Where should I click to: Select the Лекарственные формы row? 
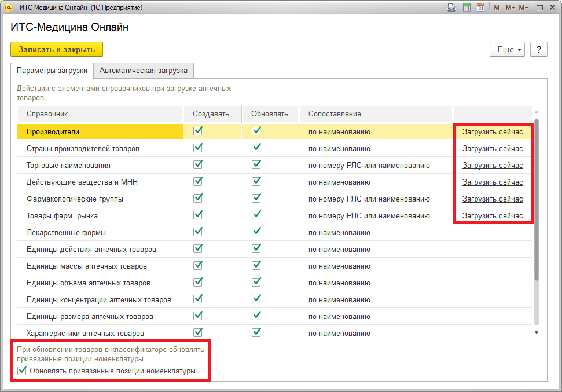pos(275,232)
